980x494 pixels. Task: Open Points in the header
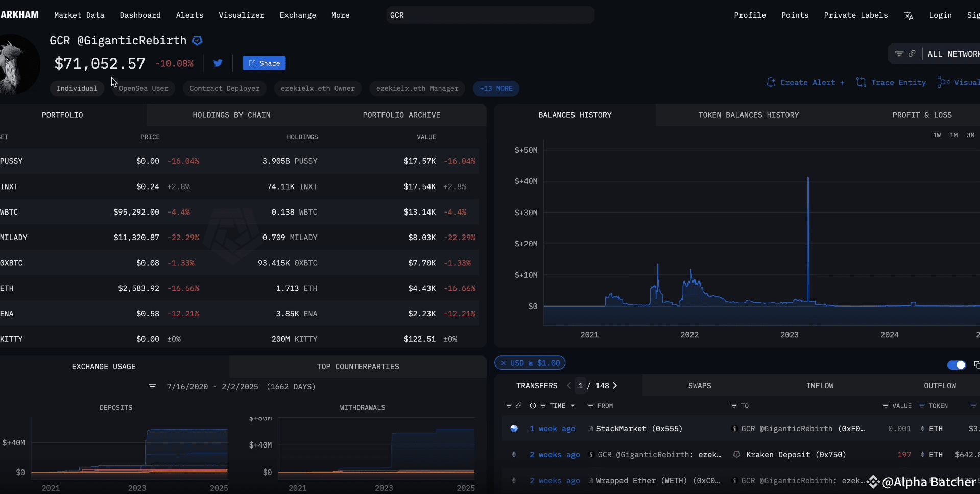point(795,15)
